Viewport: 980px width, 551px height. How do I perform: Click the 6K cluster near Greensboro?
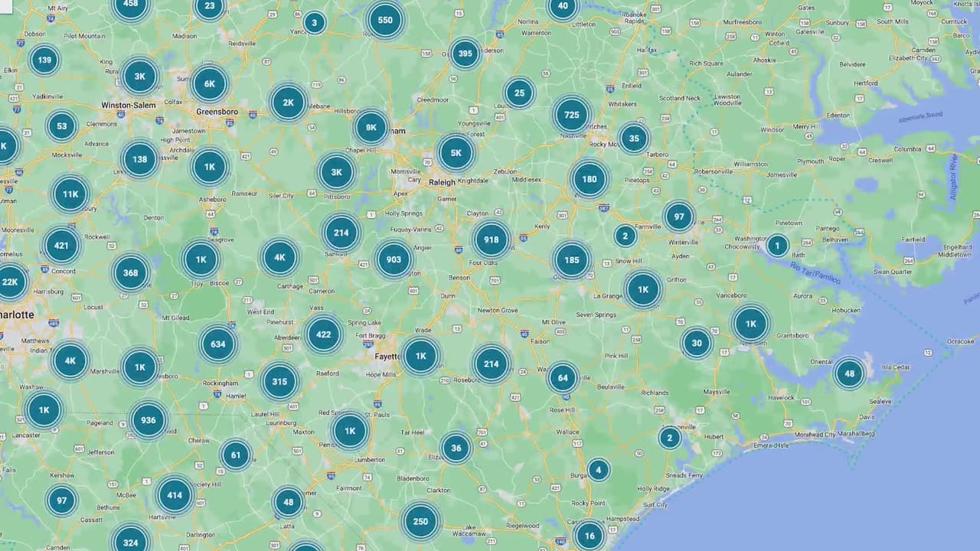coord(210,85)
